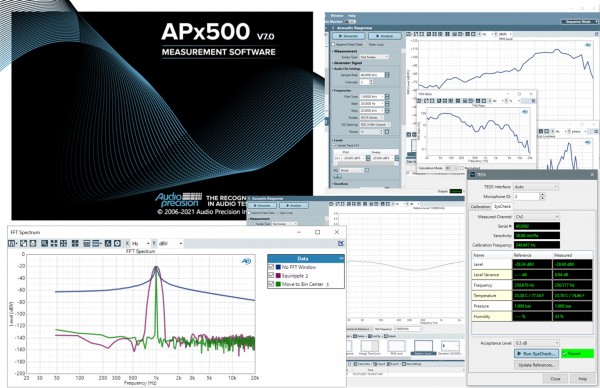This screenshot has width=600, height=388.
Task: Toggle the Equiripple trace checkbox
Action: pyautogui.click(x=271, y=276)
